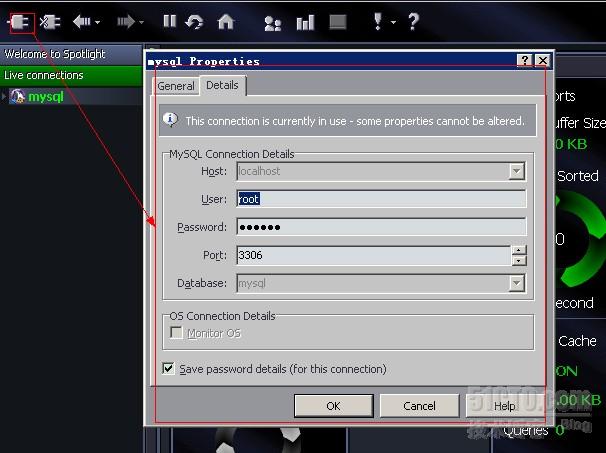Open the forward arrow history dropdown

141,22
